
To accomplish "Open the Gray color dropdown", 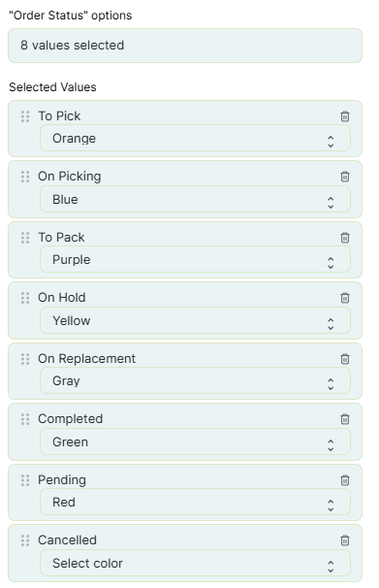I will 195,380.
